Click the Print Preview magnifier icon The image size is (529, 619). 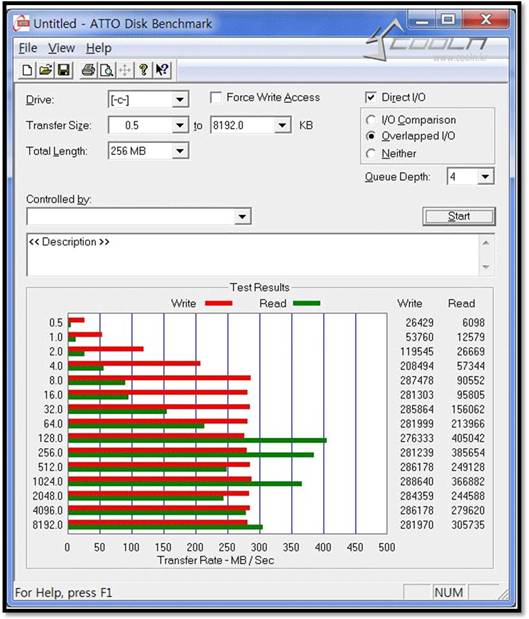[x=106, y=70]
